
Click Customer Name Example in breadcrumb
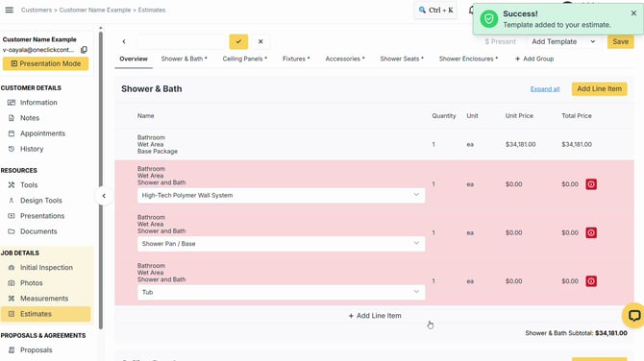(x=95, y=10)
